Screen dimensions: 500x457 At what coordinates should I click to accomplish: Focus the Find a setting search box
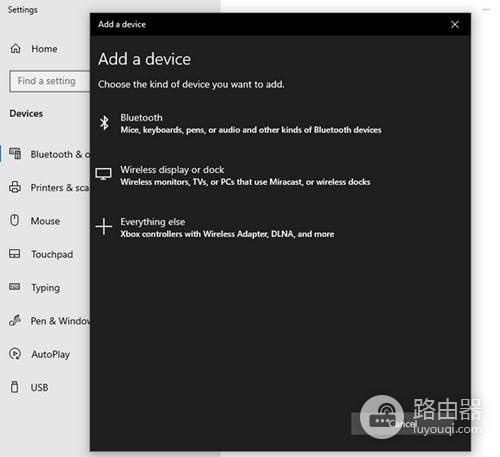tap(50, 81)
